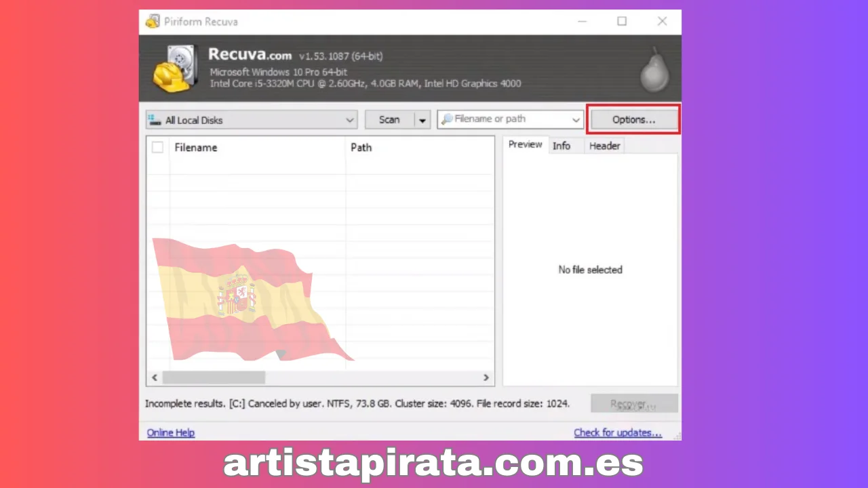Open the Options... dialog
Viewport: 868px width, 488px height.
point(634,120)
